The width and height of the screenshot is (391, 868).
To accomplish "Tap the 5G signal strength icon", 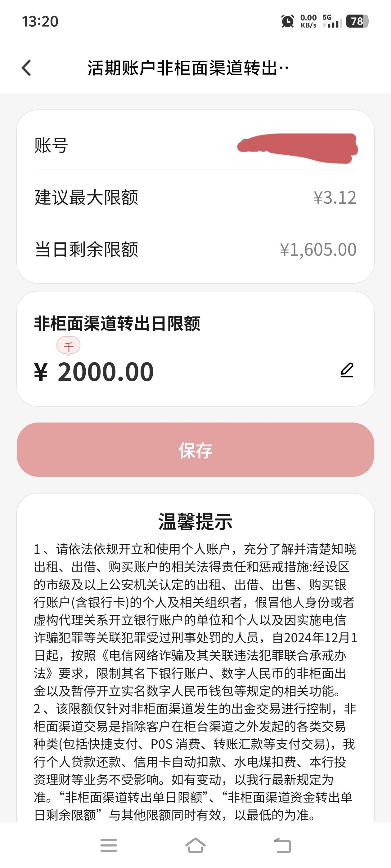I will click(332, 21).
